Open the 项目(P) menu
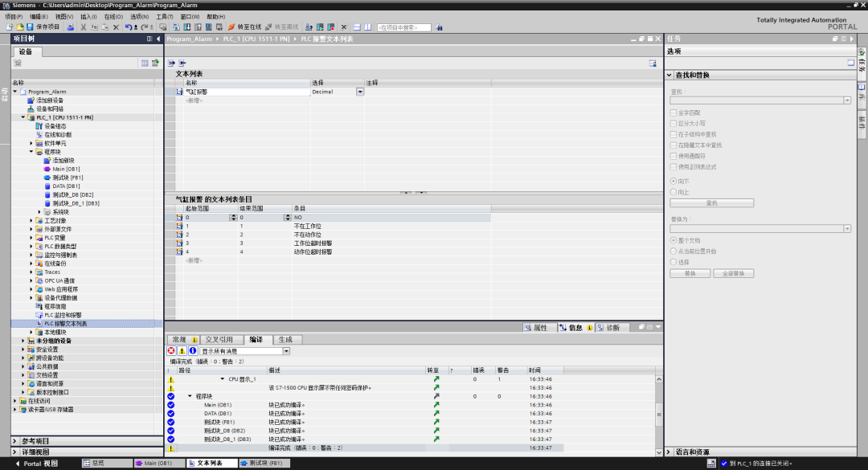 [14, 17]
